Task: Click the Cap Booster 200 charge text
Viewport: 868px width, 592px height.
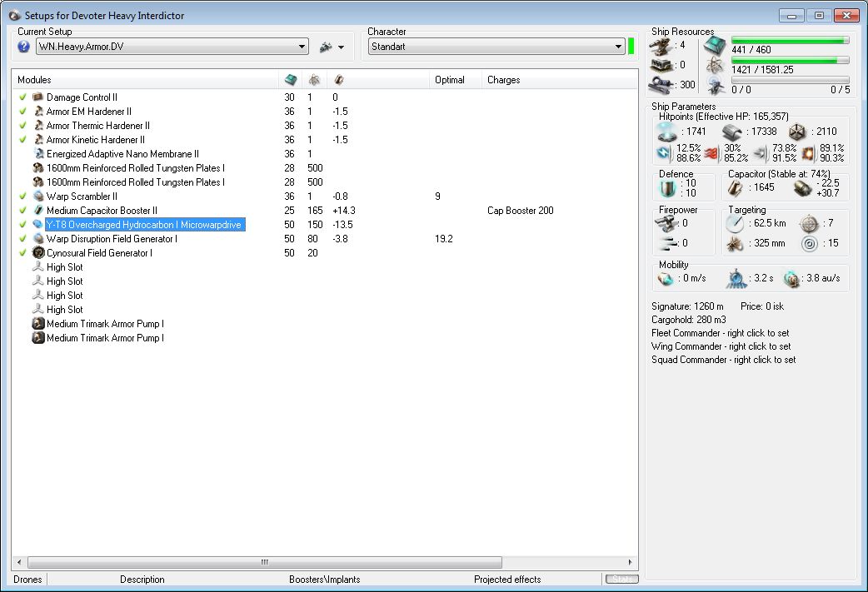Action: point(521,211)
